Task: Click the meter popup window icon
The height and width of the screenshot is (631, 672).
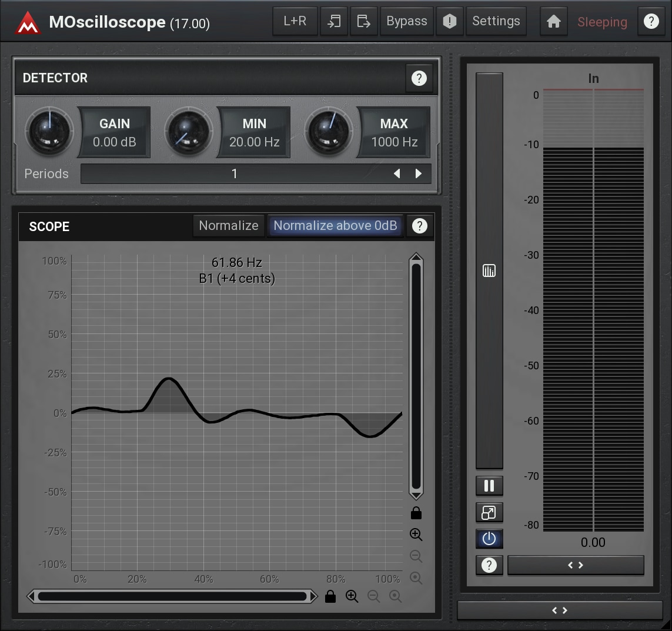Action: tap(489, 512)
